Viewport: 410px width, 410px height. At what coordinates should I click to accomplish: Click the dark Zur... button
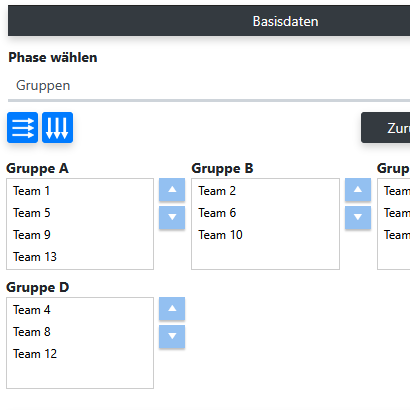[x=386, y=128]
